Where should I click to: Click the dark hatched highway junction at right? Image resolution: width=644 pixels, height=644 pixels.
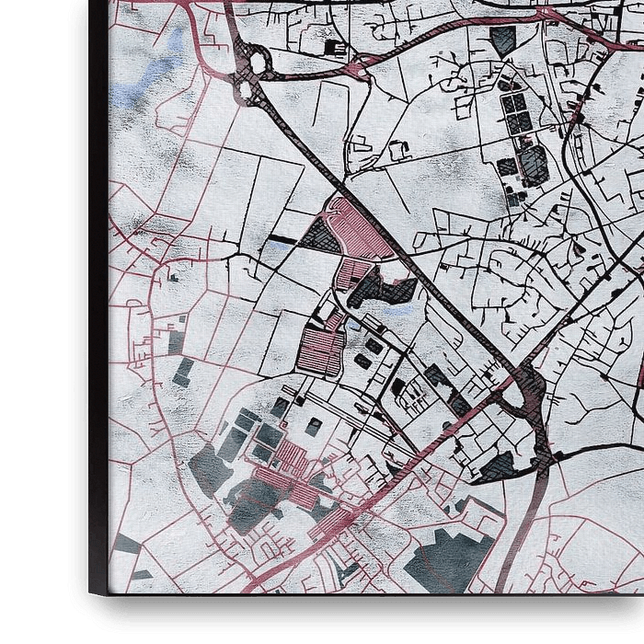tap(532, 386)
